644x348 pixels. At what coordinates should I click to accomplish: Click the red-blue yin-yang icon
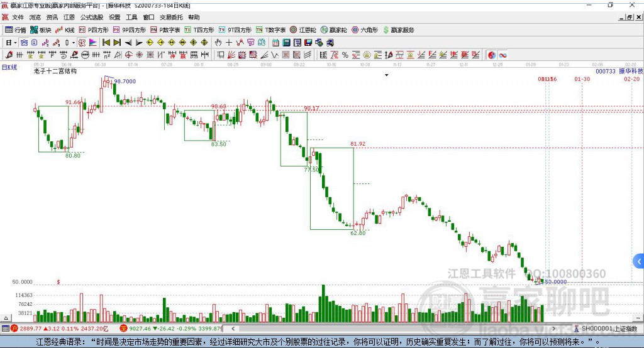[492, 55]
